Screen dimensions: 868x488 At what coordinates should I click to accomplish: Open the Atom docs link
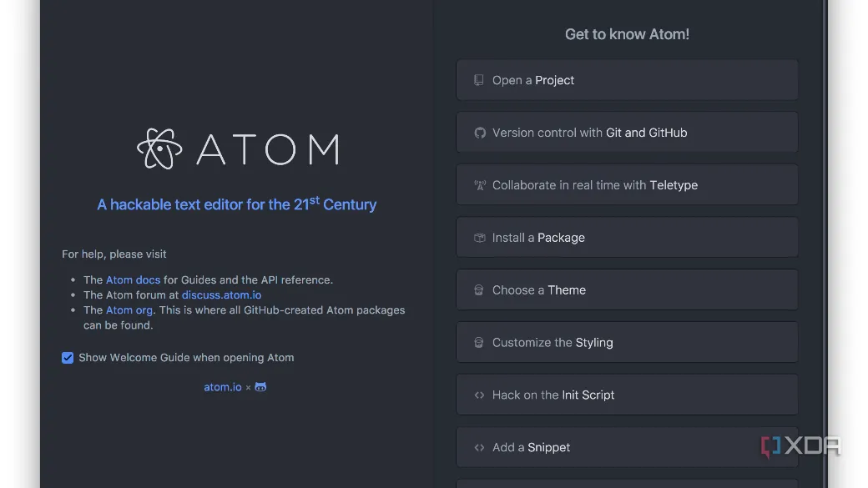133,280
